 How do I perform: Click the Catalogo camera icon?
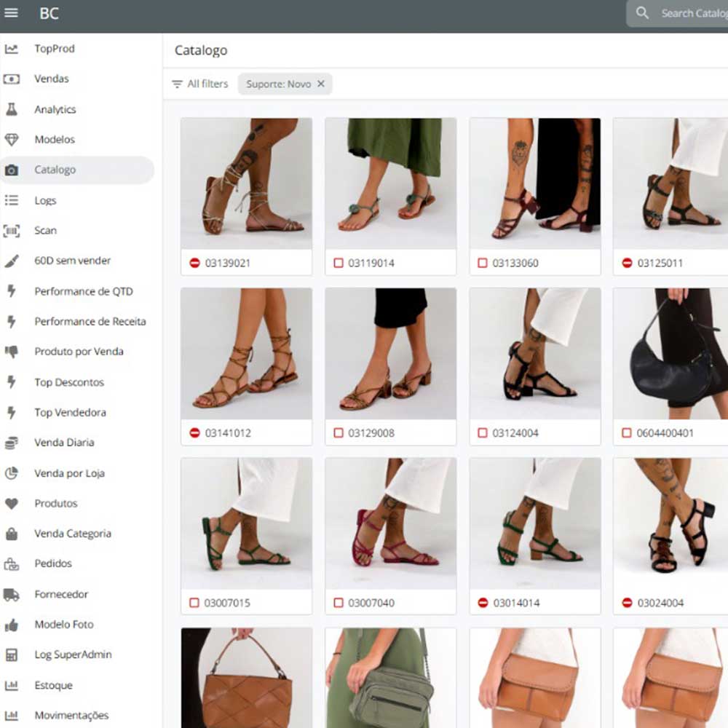[12, 170]
